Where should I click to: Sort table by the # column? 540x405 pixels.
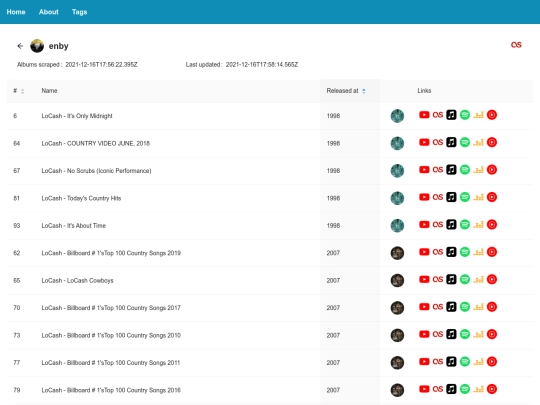19,91
